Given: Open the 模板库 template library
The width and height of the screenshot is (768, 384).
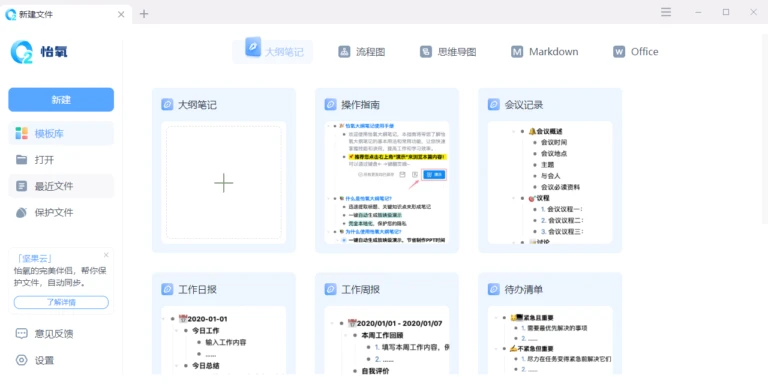Looking at the screenshot, I should pos(61,133).
